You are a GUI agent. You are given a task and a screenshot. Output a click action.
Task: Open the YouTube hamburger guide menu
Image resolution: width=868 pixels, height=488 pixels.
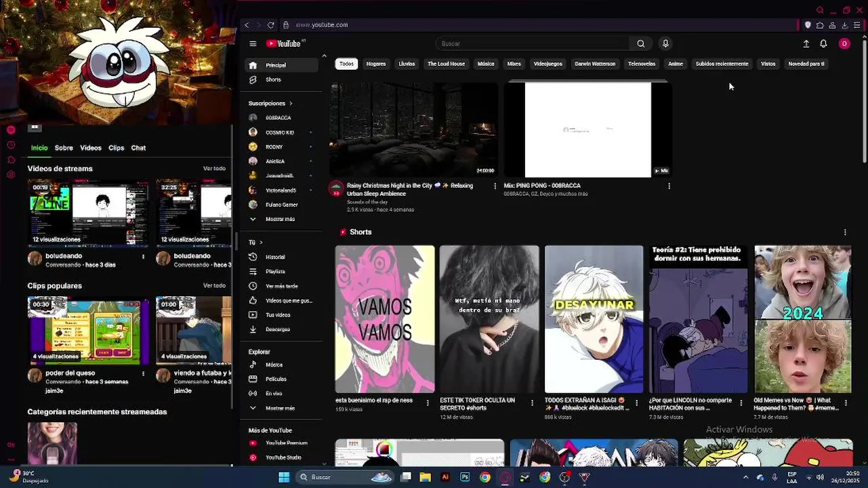[x=253, y=43]
